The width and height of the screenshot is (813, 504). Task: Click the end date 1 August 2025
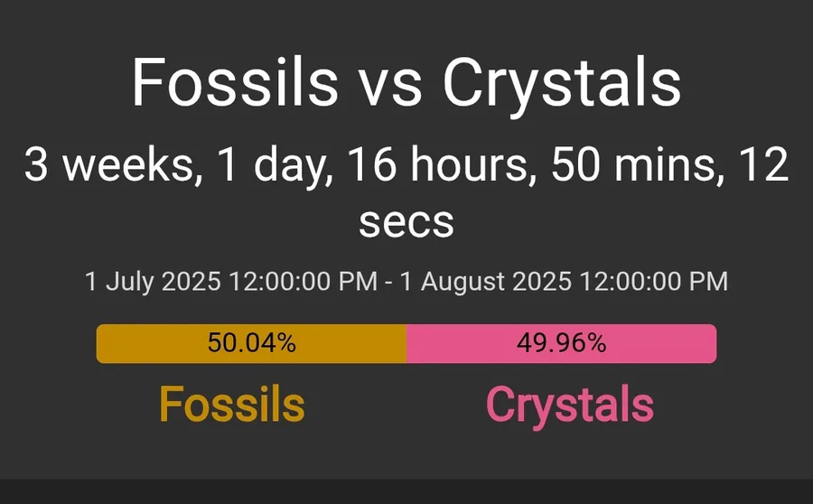pyautogui.click(x=485, y=282)
